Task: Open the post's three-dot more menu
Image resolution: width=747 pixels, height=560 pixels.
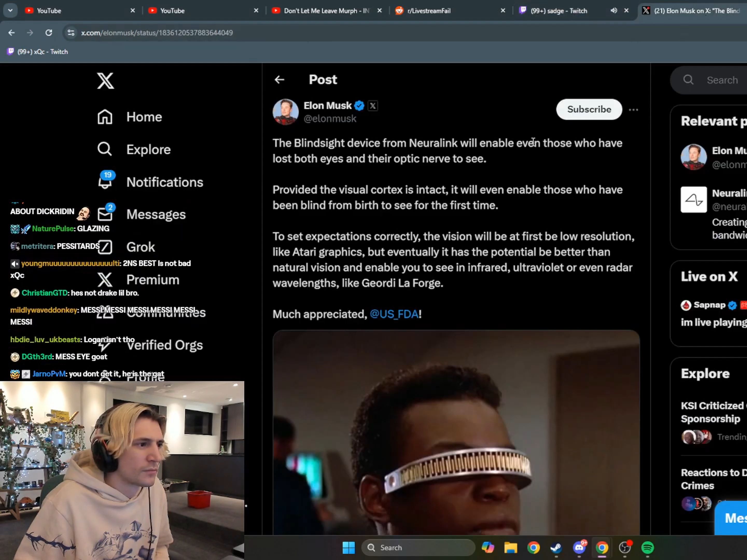Action: coord(633,110)
